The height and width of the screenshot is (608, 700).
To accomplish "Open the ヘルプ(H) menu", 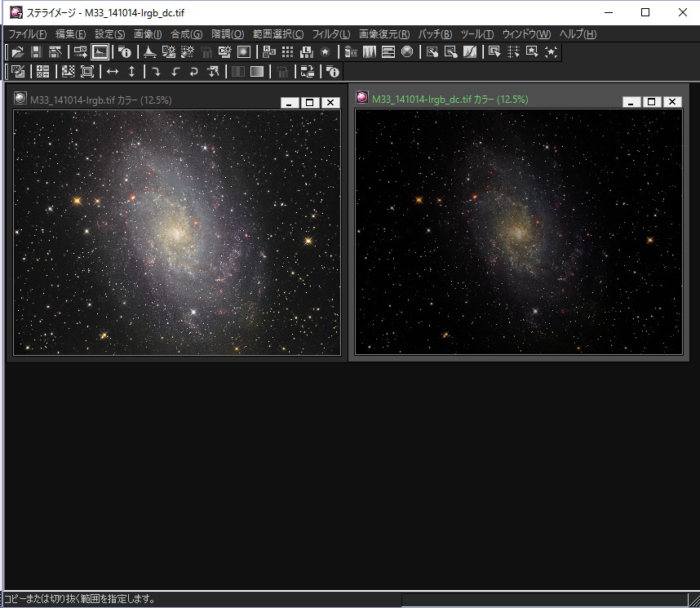I will 578,34.
